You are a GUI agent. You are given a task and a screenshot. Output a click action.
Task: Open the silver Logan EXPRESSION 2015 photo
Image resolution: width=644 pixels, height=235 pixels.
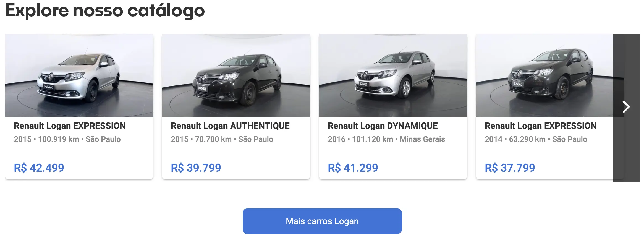[79, 75]
